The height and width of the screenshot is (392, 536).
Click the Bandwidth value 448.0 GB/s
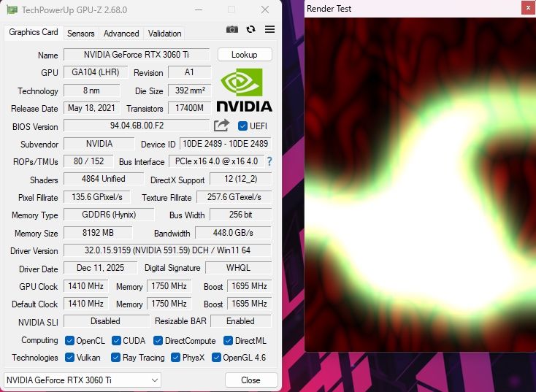(x=233, y=233)
